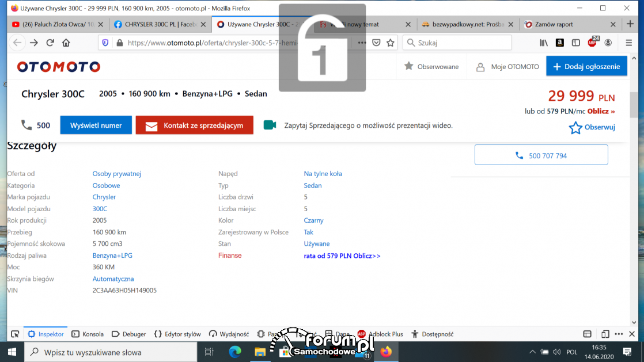This screenshot has height=362, width=644.
Task: Open devtools customization three-dot menu
Action: 619,334
